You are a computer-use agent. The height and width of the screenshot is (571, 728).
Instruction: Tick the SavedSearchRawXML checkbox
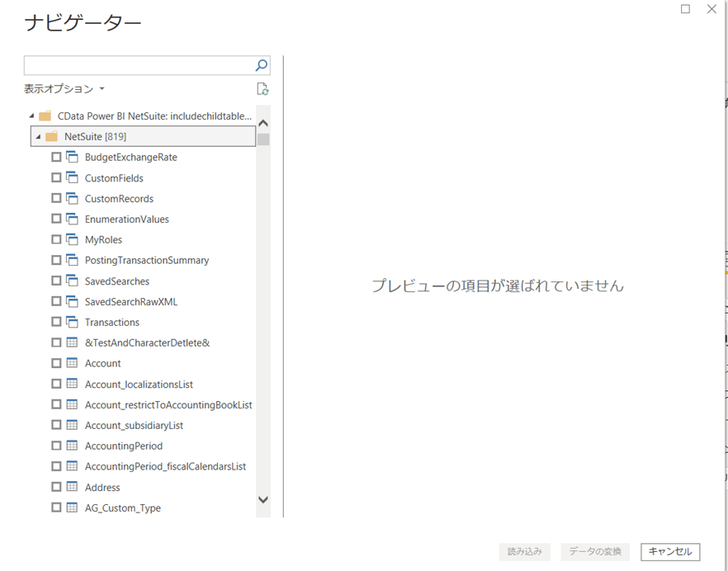(x=56, y=301)
